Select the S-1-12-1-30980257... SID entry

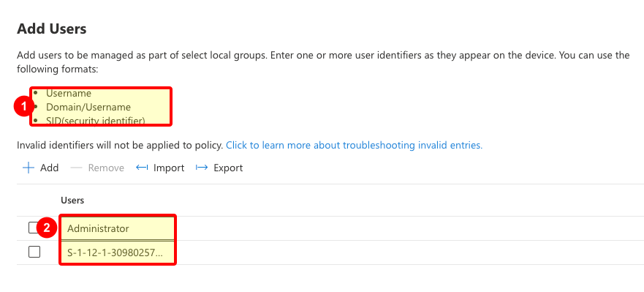click(x=115, y=252)
